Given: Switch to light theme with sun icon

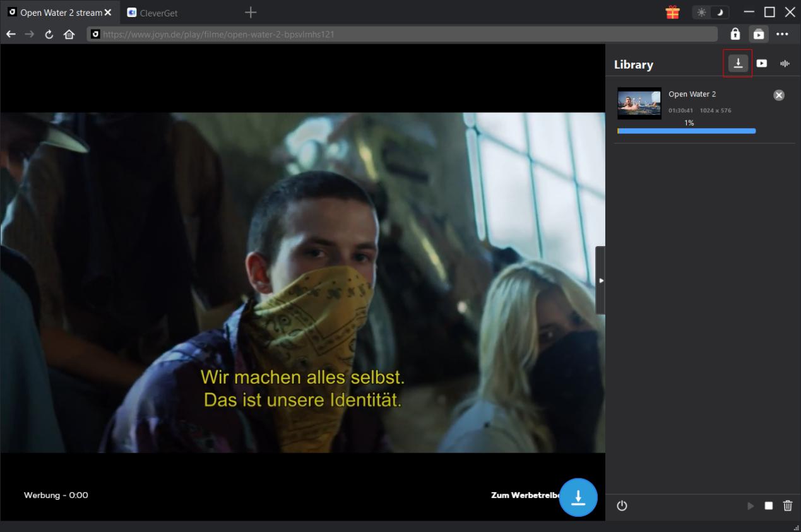Looking at the screenshot, I should click(702, 13).
